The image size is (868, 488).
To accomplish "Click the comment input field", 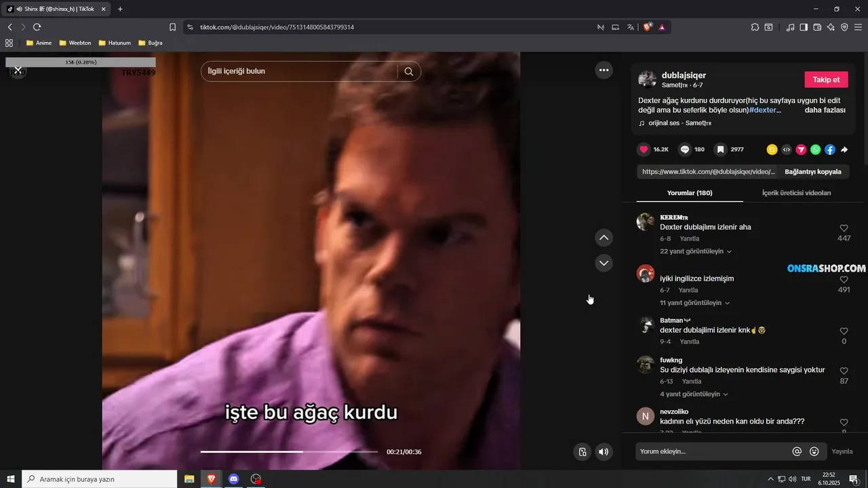I will (x=713, y=451).
